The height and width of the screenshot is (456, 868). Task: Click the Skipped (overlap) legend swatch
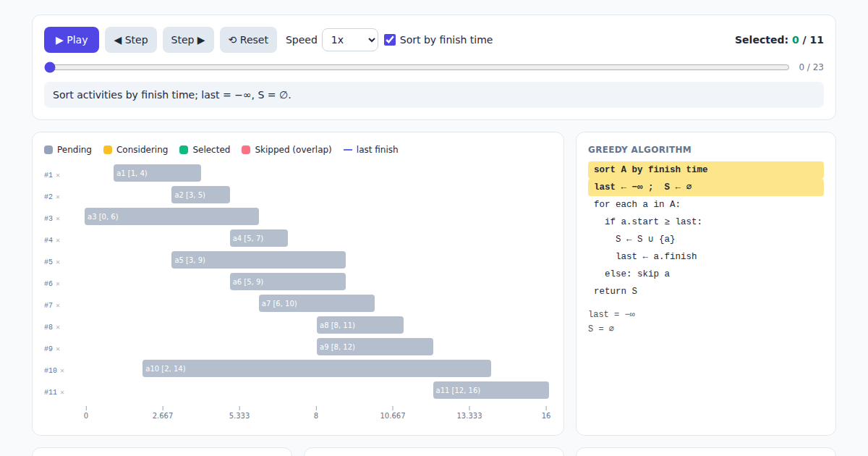(x=246, y=150)
